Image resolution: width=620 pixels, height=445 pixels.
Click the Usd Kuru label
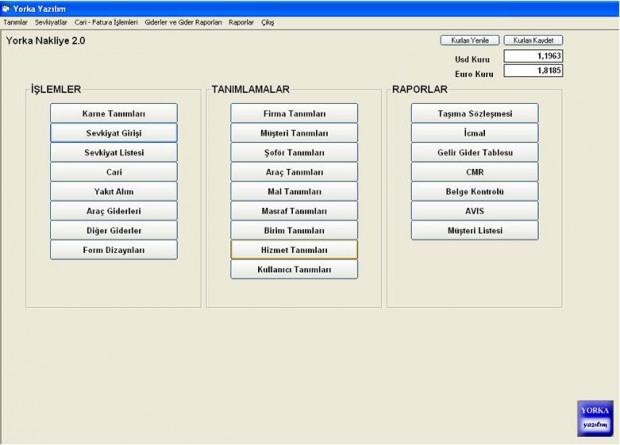[x=472, y=59]
